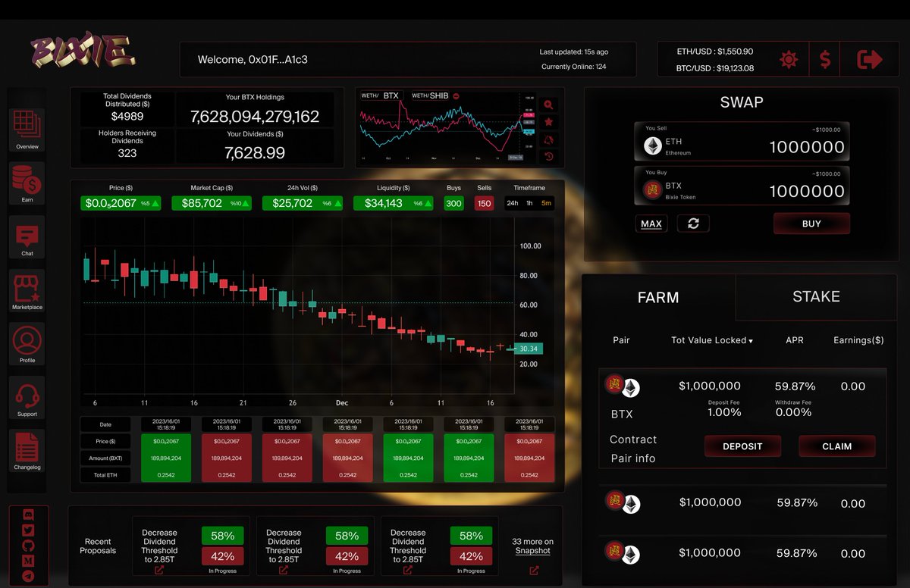Focus the You Sell amount field
This screenshot has width=910, height=588.
[x=807, y=147]
